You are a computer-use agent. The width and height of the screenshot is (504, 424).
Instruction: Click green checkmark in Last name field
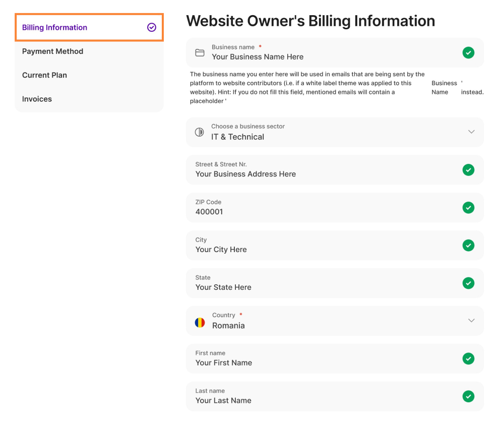pos(468,396)
